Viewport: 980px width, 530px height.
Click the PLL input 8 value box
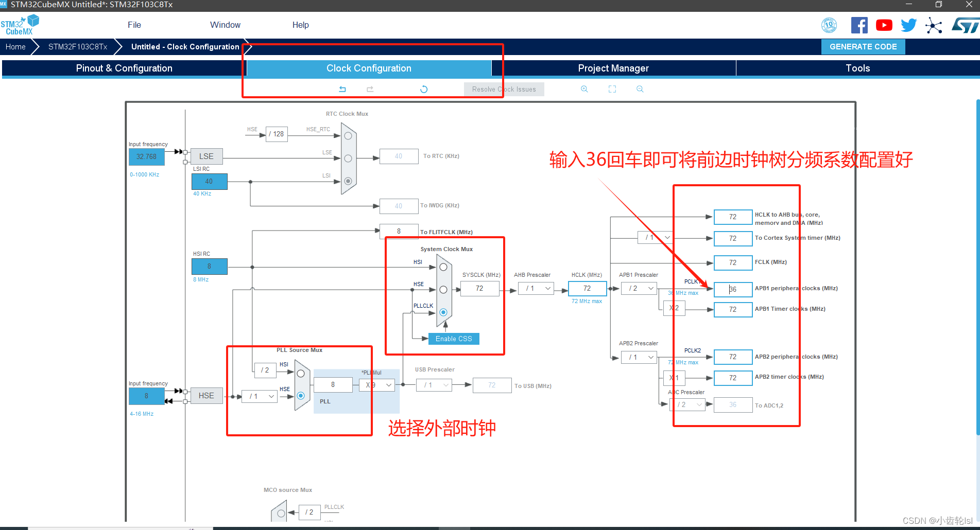coord(333,385)
